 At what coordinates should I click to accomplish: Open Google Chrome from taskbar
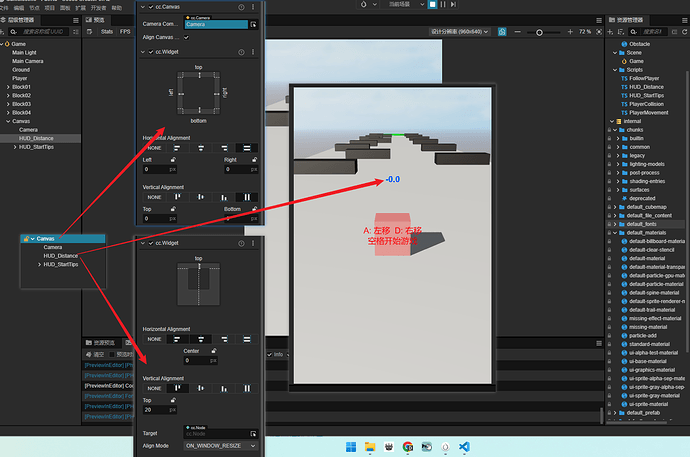(x=407, y=447)
